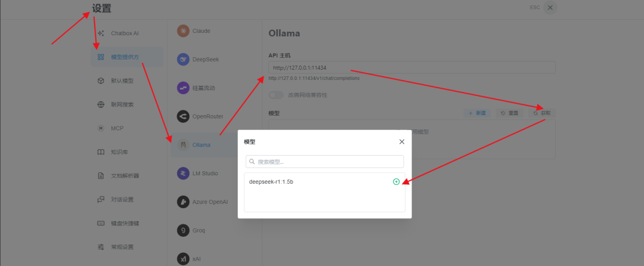Image resolution: width=644 pixels, height=266 pixels.
Task: Toggle 改善网络兼容性 switch
Action: click(x=276, y=95)
